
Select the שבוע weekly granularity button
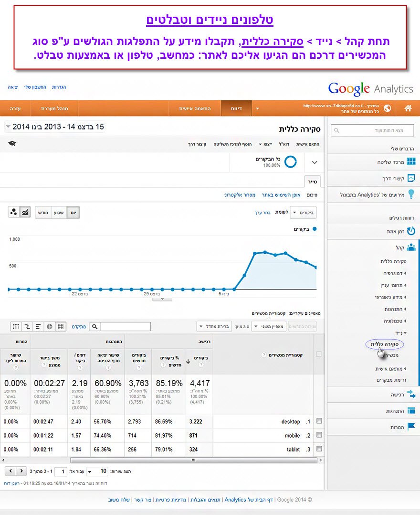coord(58,213)
